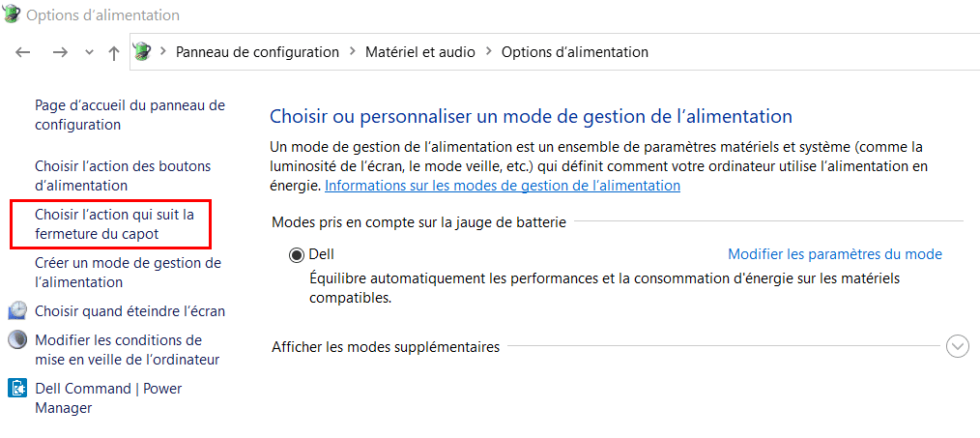Open Choisir l'action des boutons d'alimentation
Image resolution: width=980 pixels, height=438 pixels.
(x=122, y=175)
